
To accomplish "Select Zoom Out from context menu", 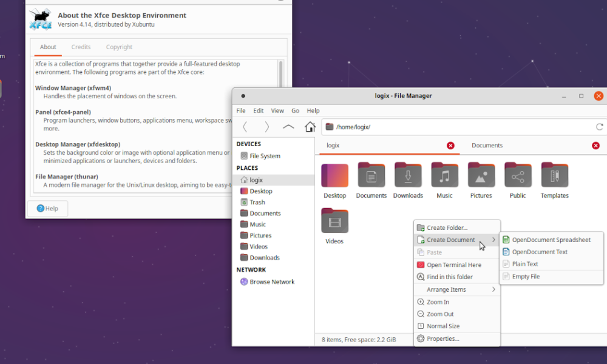I will click(x=457, y=314).
